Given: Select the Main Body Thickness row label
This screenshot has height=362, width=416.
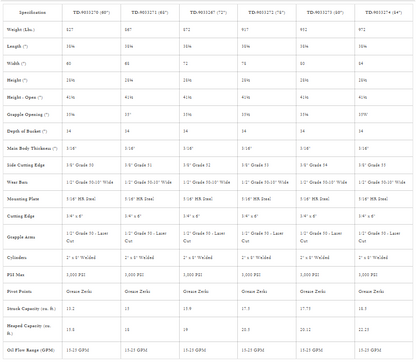Looking at the screenshot, I should 32,148.
